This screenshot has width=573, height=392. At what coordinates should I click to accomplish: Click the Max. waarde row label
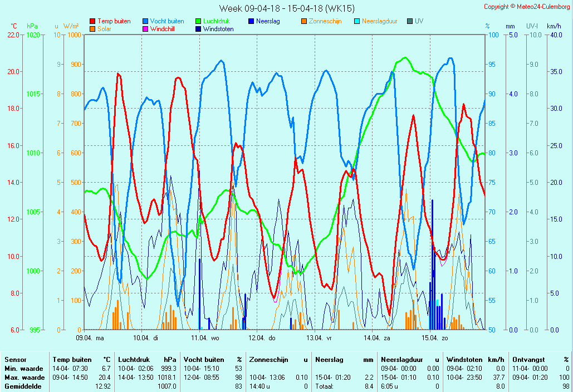[24, 378]
